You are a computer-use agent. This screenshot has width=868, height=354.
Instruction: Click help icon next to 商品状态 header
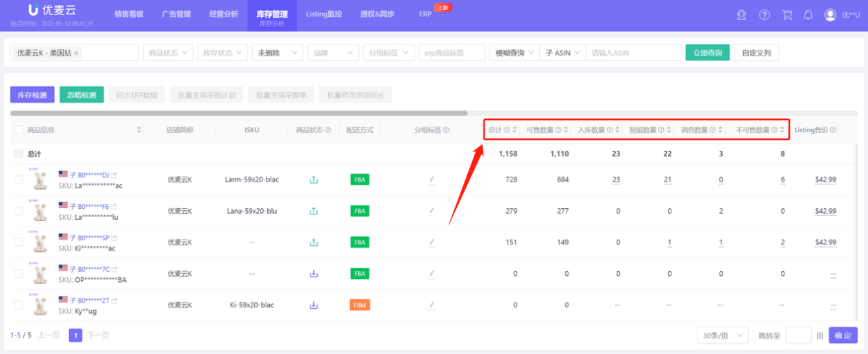[327, 129]
